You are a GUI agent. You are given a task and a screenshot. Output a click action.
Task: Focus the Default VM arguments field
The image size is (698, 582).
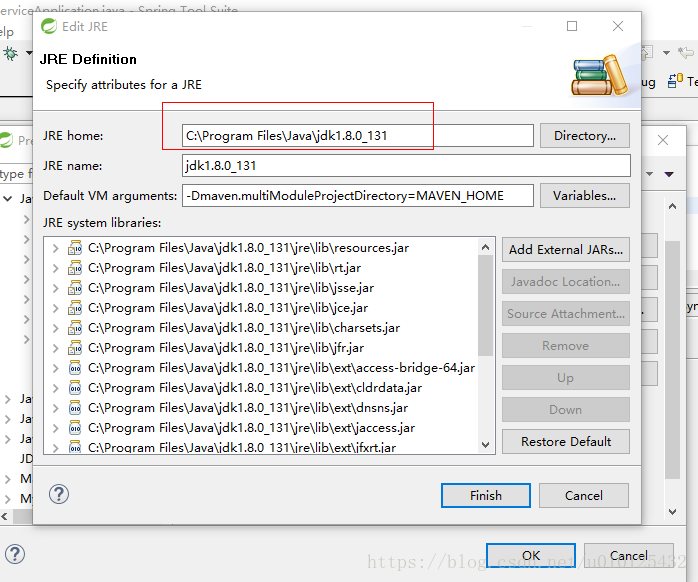[357, 195]
